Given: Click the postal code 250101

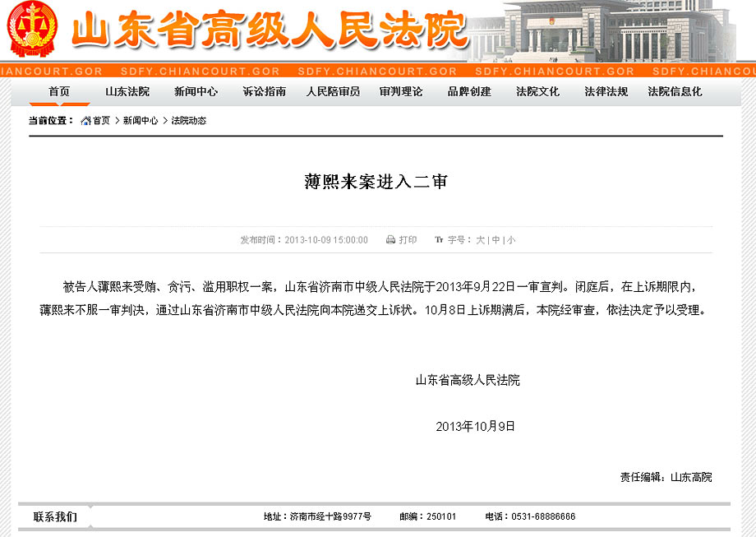Looking at the screenshot, I should 441,516.
